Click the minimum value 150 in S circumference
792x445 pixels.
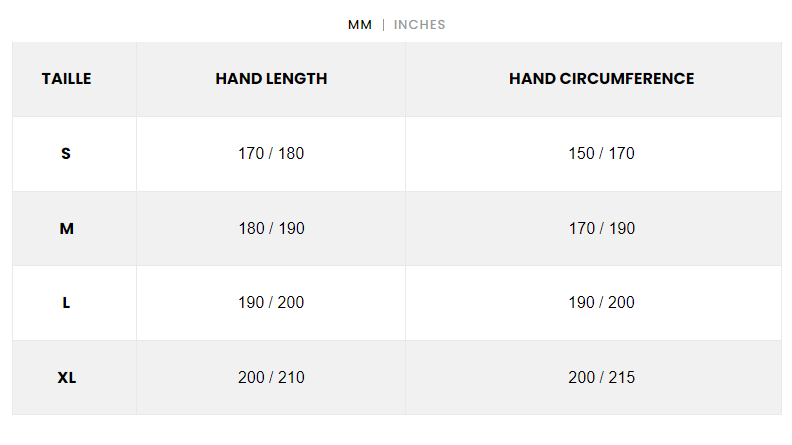581,154
